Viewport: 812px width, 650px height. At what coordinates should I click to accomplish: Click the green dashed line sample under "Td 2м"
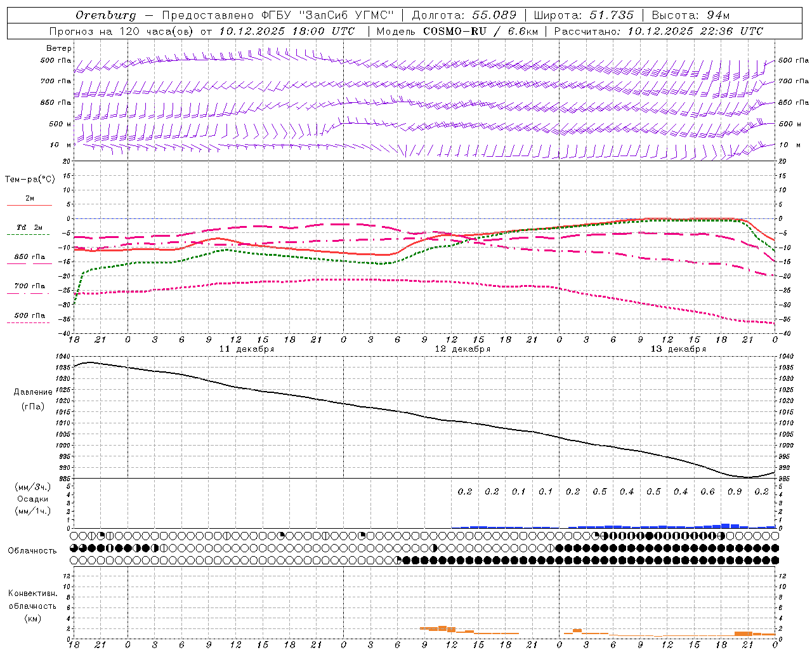[x=29, y=235]
